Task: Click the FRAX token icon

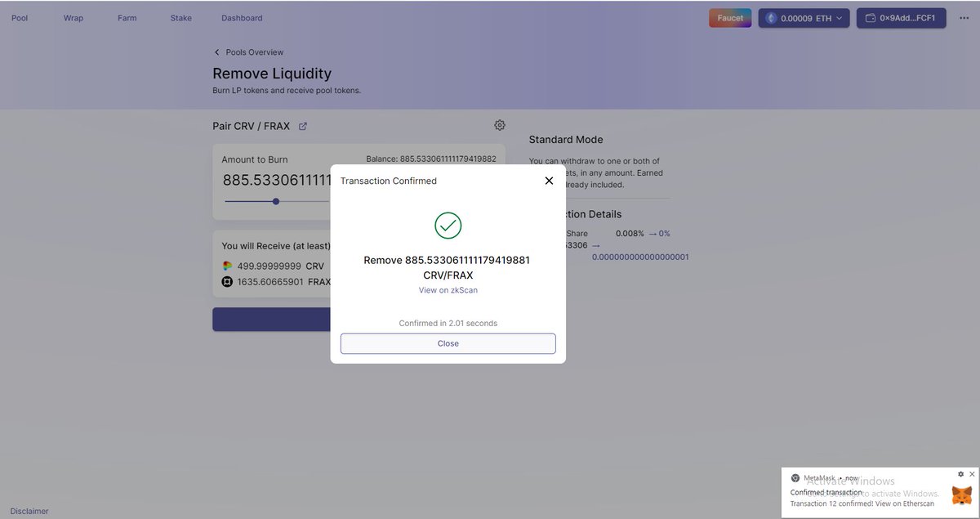Action: pos(227,282)
